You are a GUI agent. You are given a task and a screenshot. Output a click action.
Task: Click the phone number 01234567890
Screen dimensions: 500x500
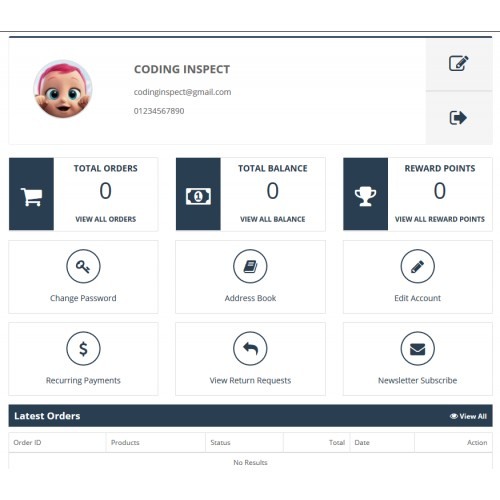click(x=159, y=111)
